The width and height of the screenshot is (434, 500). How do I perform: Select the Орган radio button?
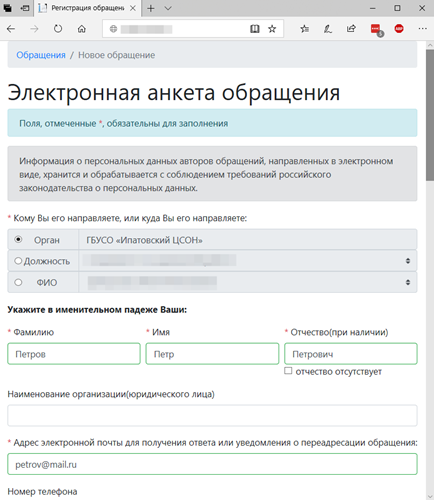[x=18, y=239]
